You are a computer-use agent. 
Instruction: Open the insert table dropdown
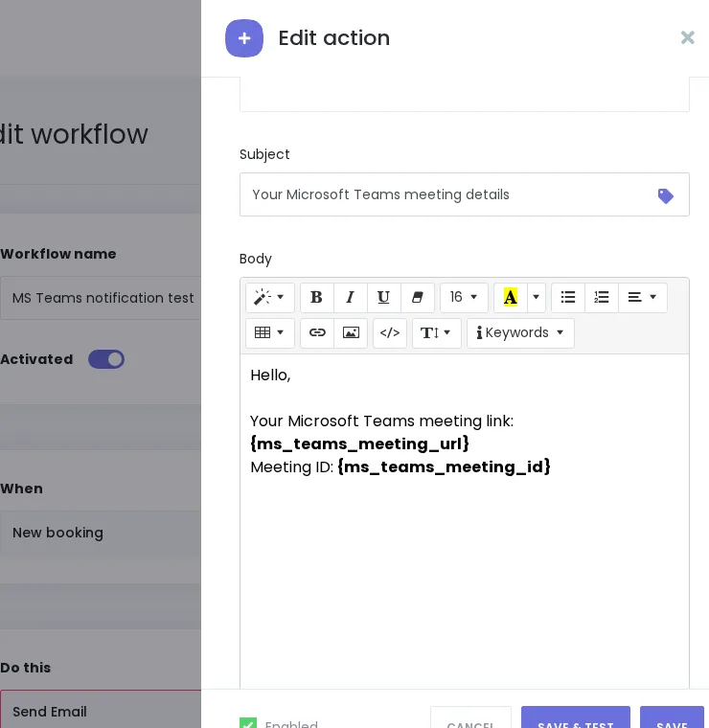[270, 333]
